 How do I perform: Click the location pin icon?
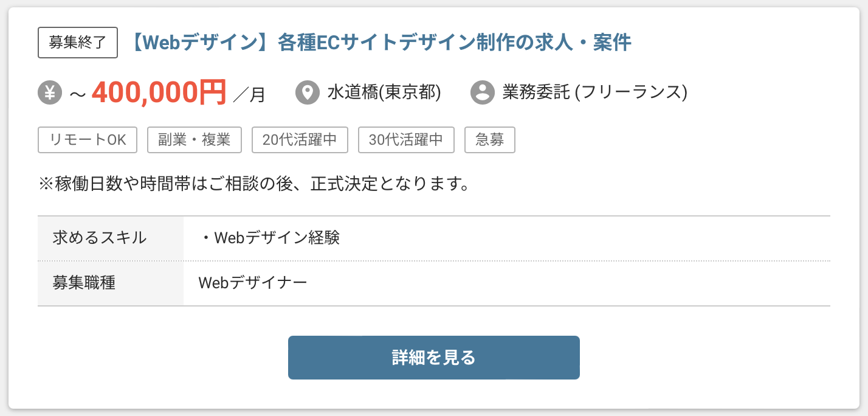point(308,92)
